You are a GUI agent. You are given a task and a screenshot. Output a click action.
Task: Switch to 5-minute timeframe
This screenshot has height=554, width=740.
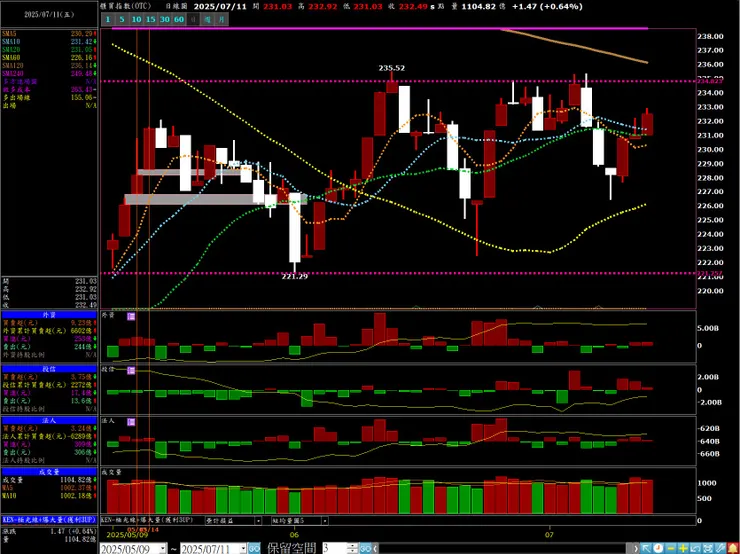click(x=122, y=19)
